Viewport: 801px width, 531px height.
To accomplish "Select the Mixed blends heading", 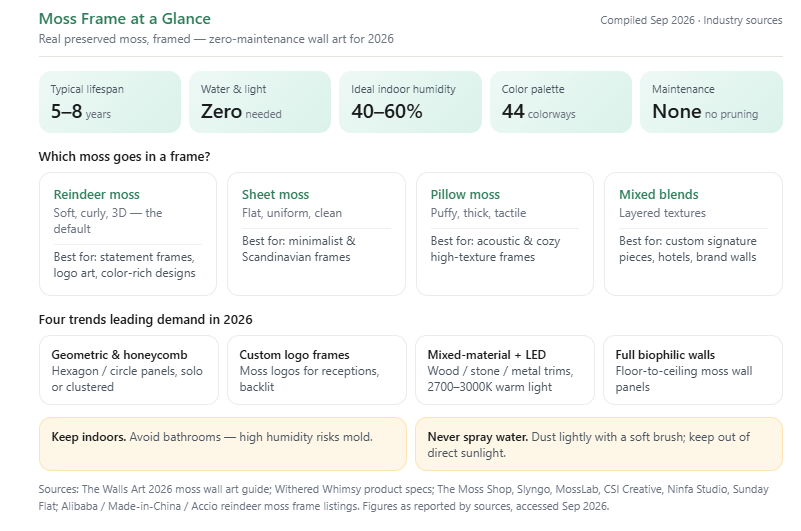I will (x=658, y=195).
